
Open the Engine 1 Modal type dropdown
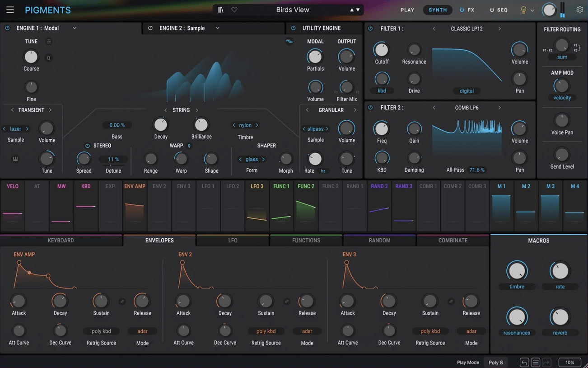tap(75, 28)
